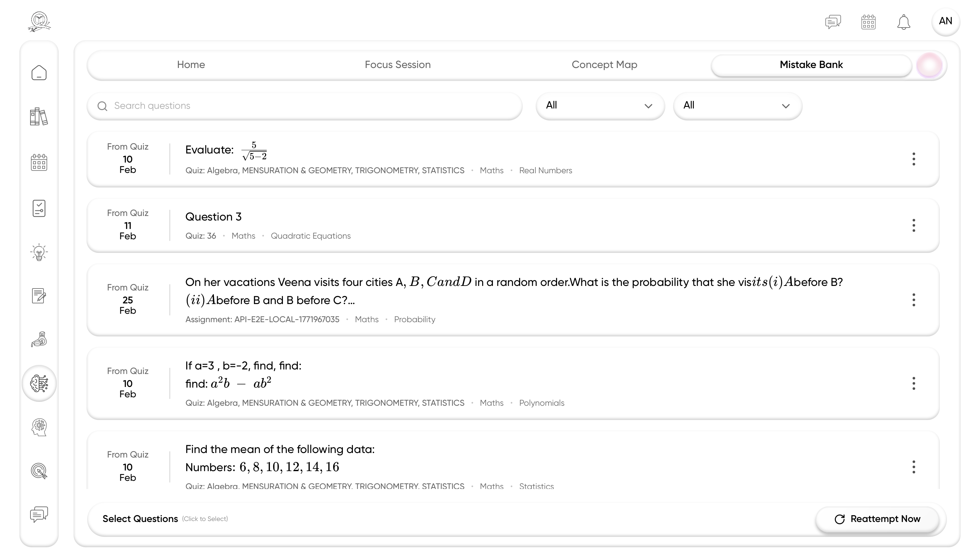This screenshot has width=980, height=555.
Task: Click the pink glowing orb button
Action: click(929, 65)
